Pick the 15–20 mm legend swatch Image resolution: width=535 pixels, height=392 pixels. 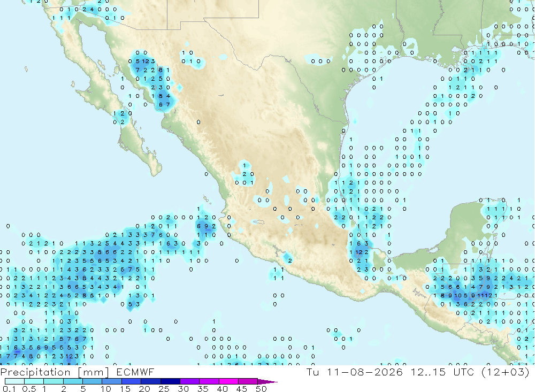coord(132,381)
